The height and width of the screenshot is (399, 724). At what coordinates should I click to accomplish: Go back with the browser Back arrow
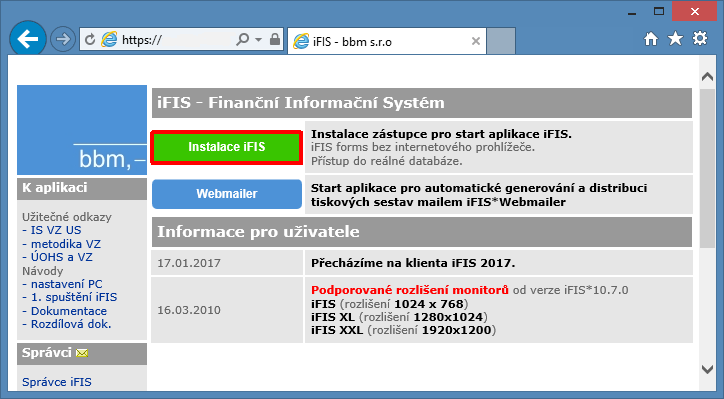(28, 39)
